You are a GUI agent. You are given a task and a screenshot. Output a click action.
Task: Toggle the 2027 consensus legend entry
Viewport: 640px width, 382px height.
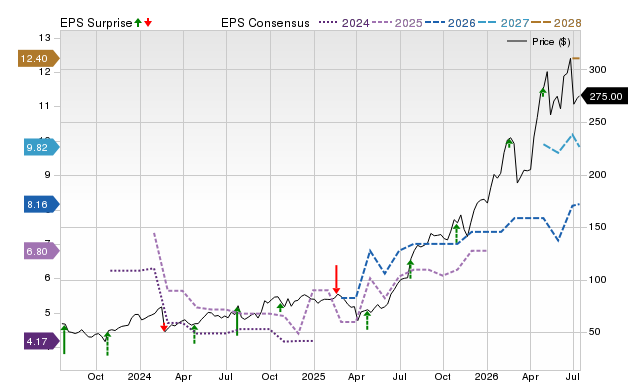[x=504, y=23]
